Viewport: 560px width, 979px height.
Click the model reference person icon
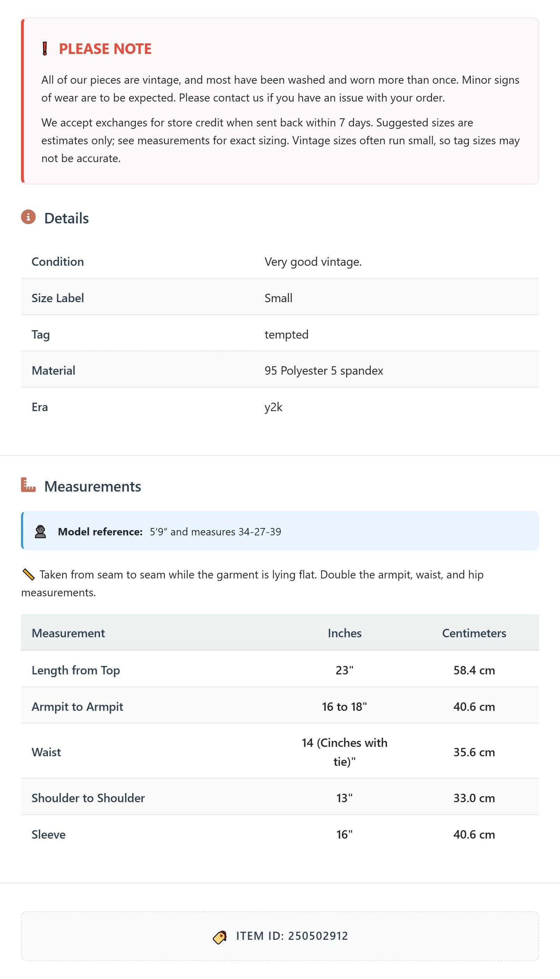(40, 532)
